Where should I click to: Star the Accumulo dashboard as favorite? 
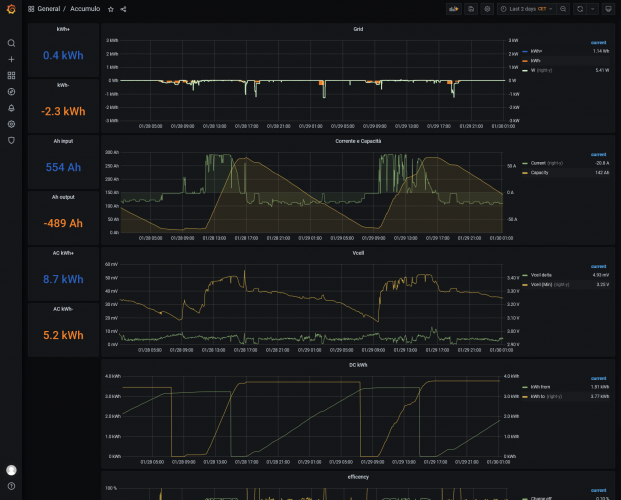pos(111,9)
